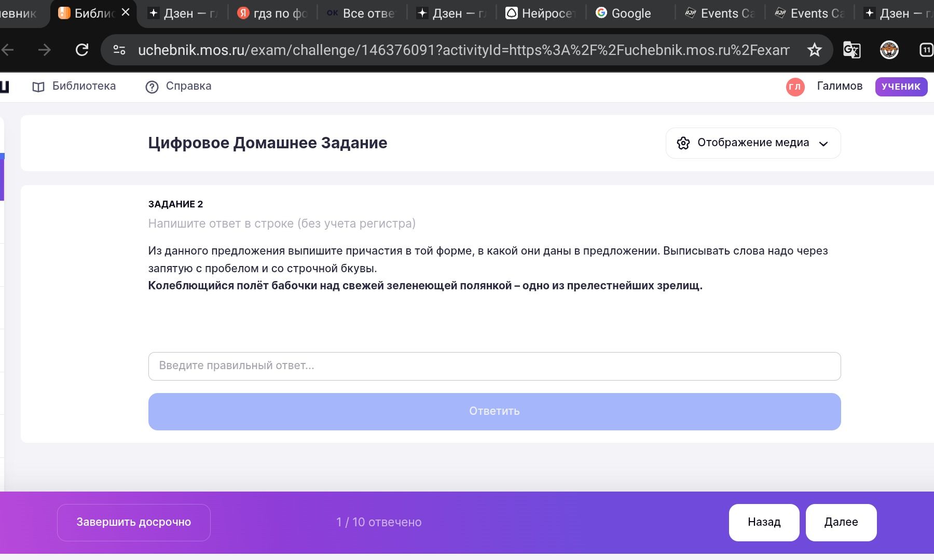Click the УЧЕНИК role badge

pyautogui.click(x=901, y=87)
